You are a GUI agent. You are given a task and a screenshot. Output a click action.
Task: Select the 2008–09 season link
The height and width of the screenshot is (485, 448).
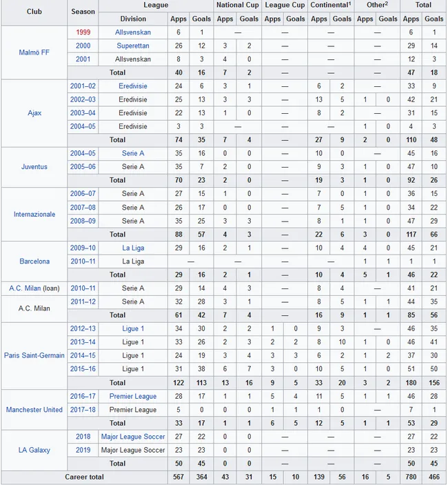(83, 221)
